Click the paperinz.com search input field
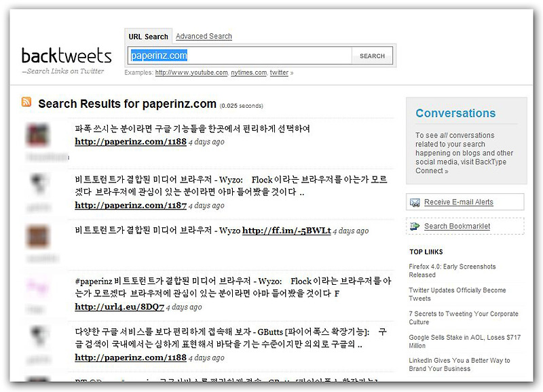543x392 pixels. pos(240,56)
